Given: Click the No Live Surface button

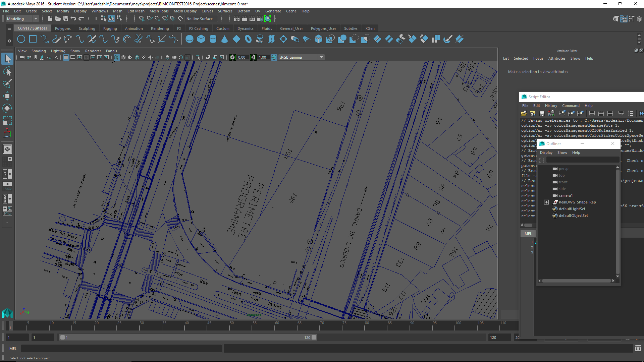Looking at the screenshot, I should pyautogui.click(x=200, y=19).
